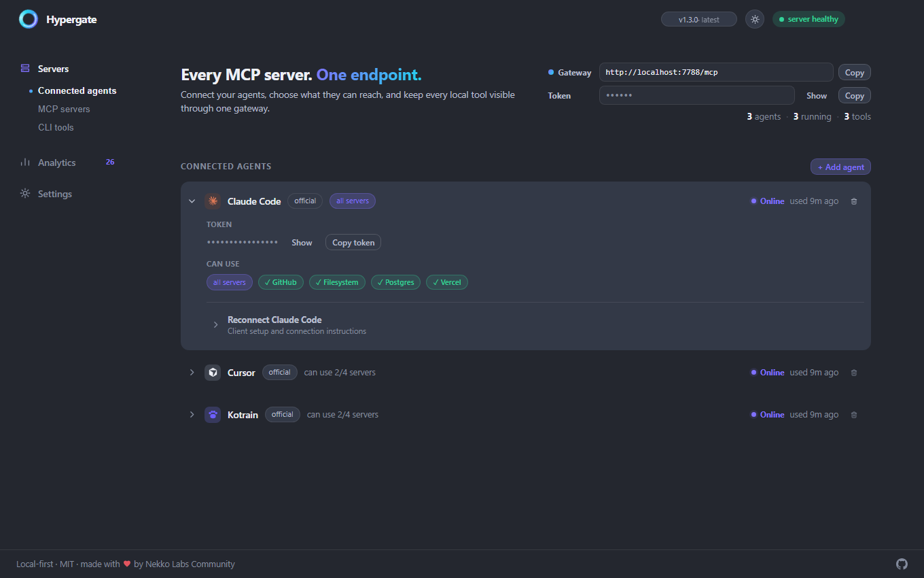Click the masked Token input field
The image size is (924, 578).
click(697, 95)
